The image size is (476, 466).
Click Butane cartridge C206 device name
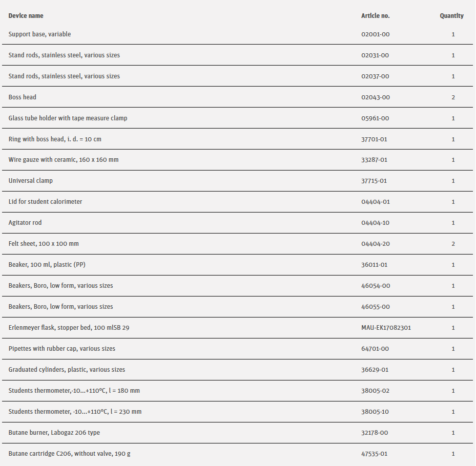pos(69,454)
